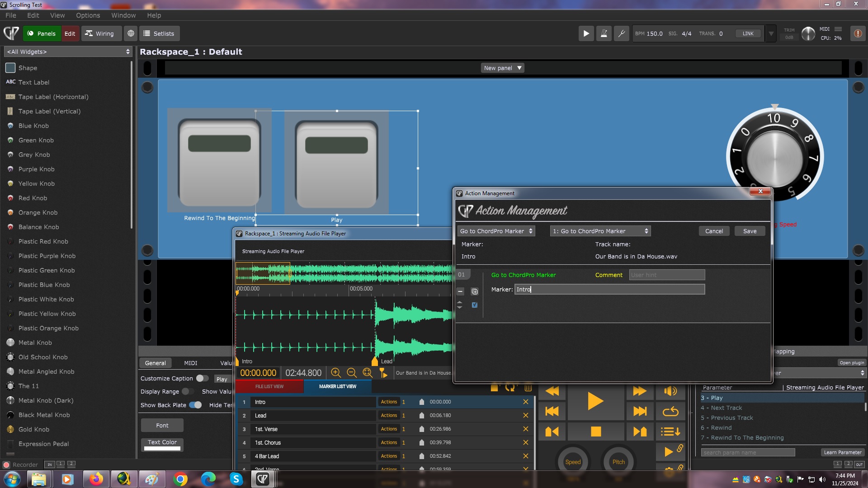This screenshot has width=868, height=488.
Task: Toggle the Show Back Plate switch
Action: click(196, 405)
